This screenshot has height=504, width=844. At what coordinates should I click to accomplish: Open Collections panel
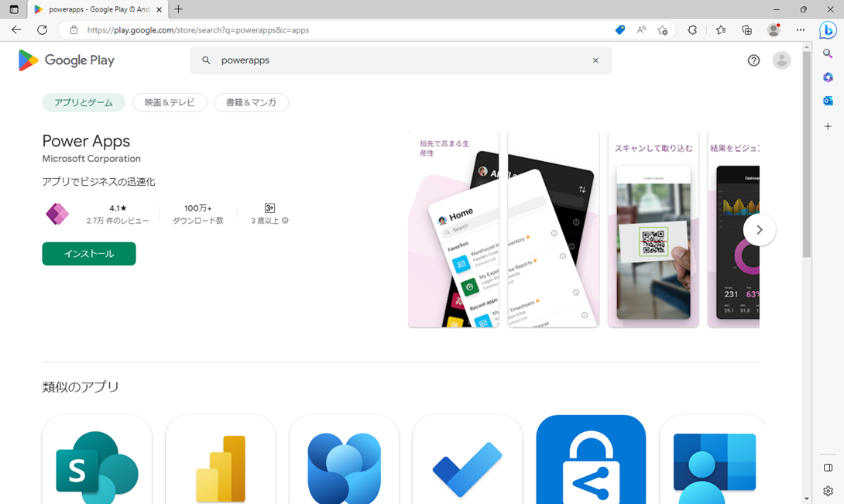746,30
